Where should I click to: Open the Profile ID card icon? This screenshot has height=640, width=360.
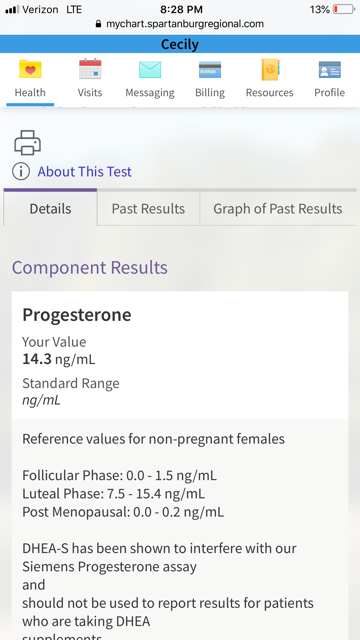(329, 69)
